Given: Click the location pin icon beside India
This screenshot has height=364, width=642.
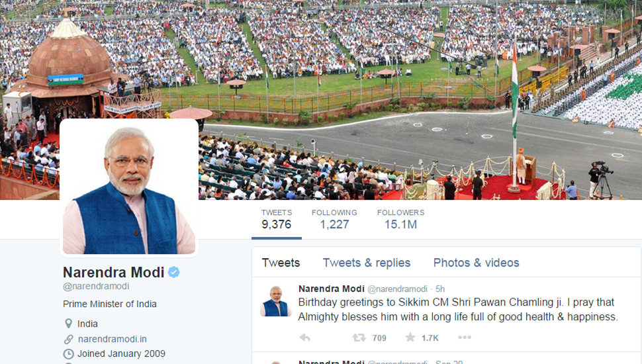Looking at the screenshot, I should coord(68,324).
